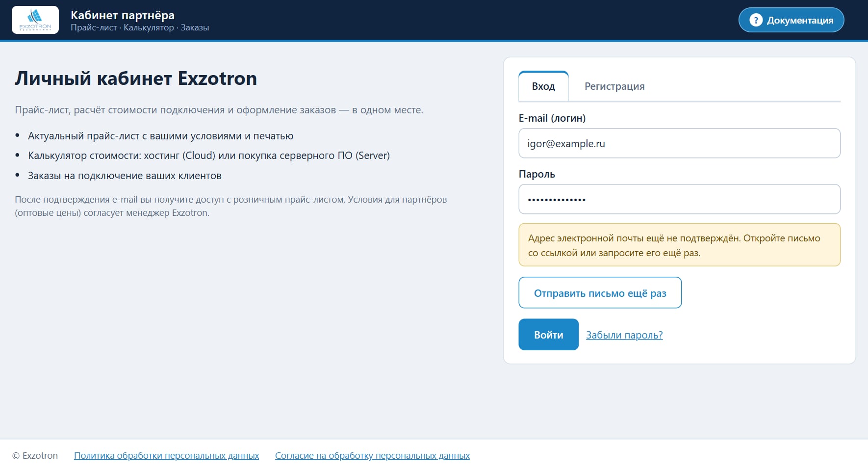Click Отправить письмо ещё раз button
The image size is (868, 471).
(600, 293)
